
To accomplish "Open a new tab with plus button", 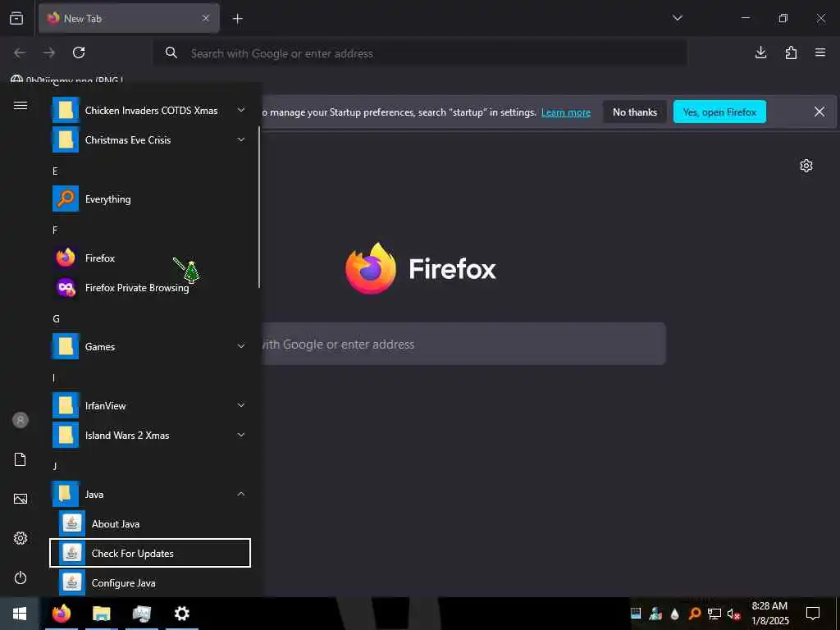I will (237, 19).
